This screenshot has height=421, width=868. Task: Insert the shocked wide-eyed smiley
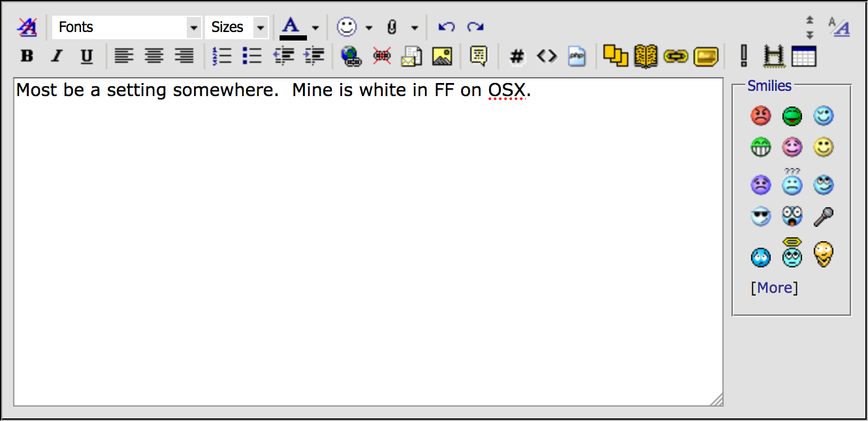[x=792, y=217]
